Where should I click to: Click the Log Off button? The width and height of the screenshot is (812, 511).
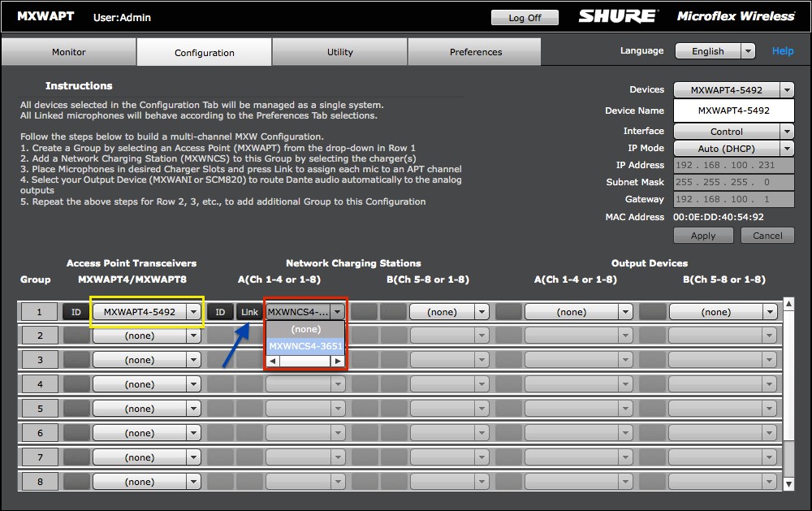pyautogui.click(x=525, y=18)
